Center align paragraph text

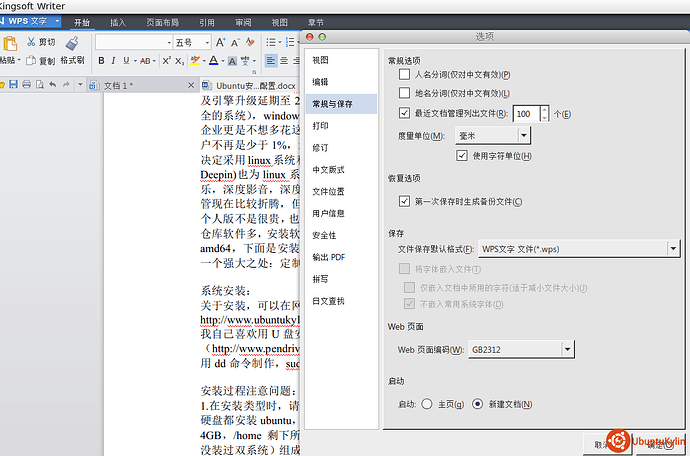(x=284, y=61)
